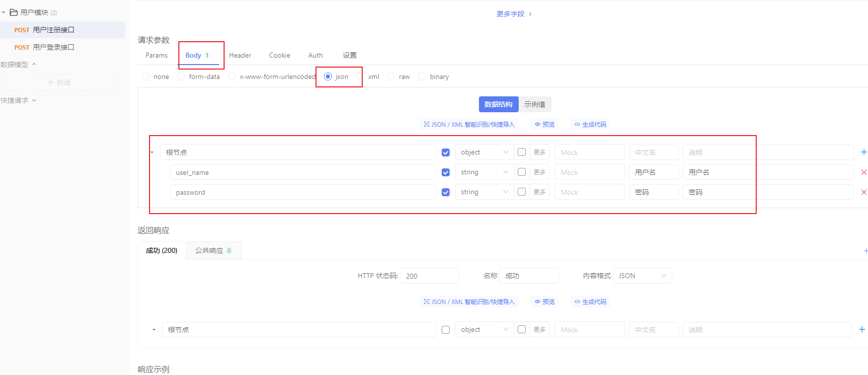Select the raw body type
Image resolution: width=868 pixels, height=375 pixels.
(391, 76)
